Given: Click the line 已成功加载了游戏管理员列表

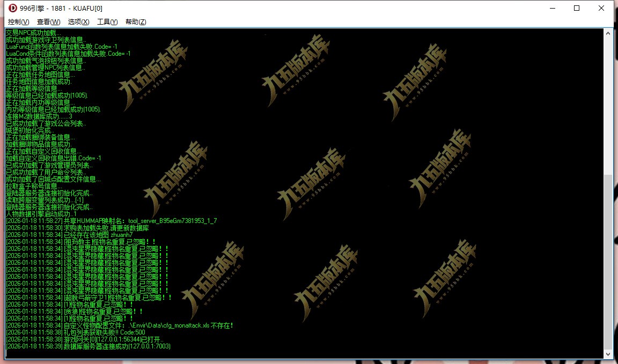Looking at the screenshot, I should click(49, 165).
